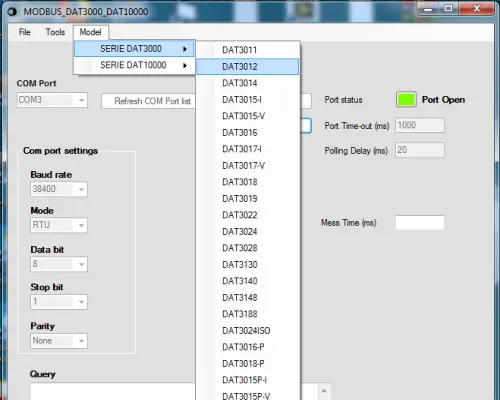Minimize the MODBUS window
The width and height of the screenshot is (500, 400).
428,9
